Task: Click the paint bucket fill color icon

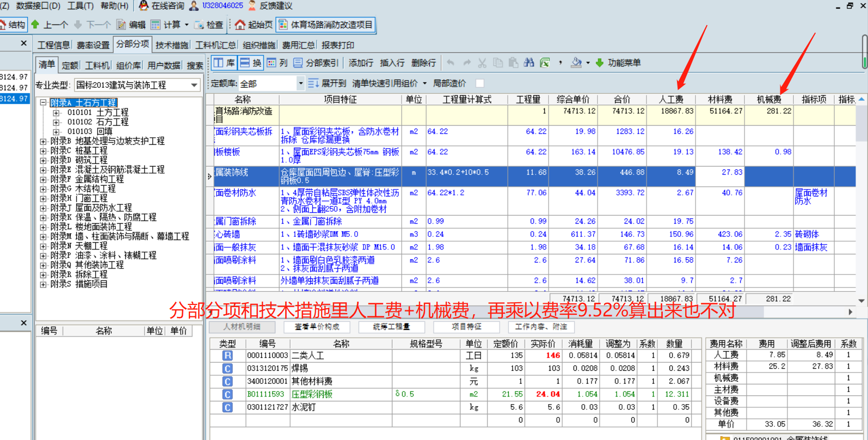Action: point(576,63)
